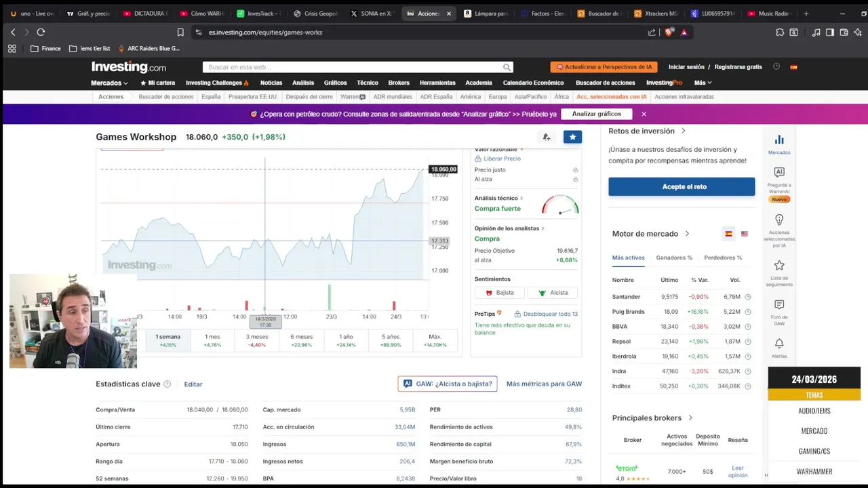Open the Mercados dropdown menu
This screenshot has height=488, width=868.
[109, 83]
